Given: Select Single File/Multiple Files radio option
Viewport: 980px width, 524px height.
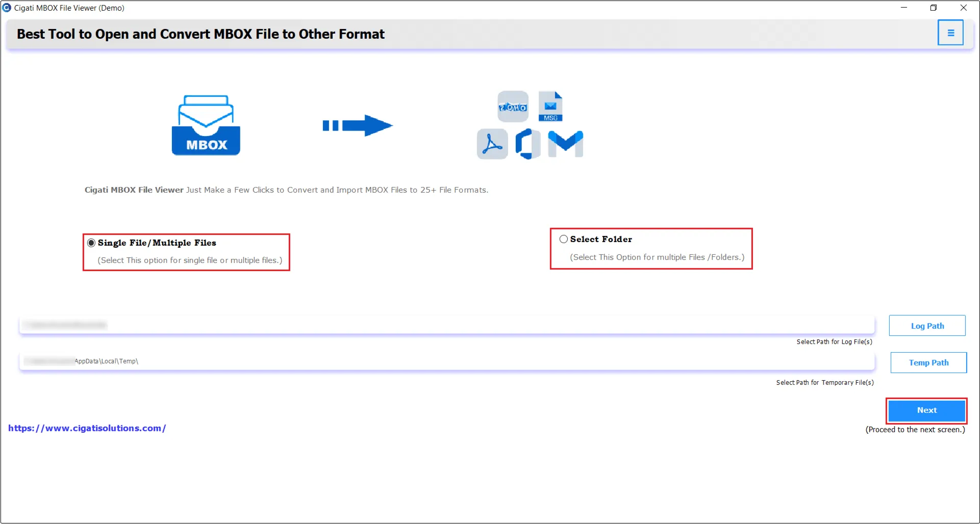Looking at the screenshot, I should click(91, 243).
